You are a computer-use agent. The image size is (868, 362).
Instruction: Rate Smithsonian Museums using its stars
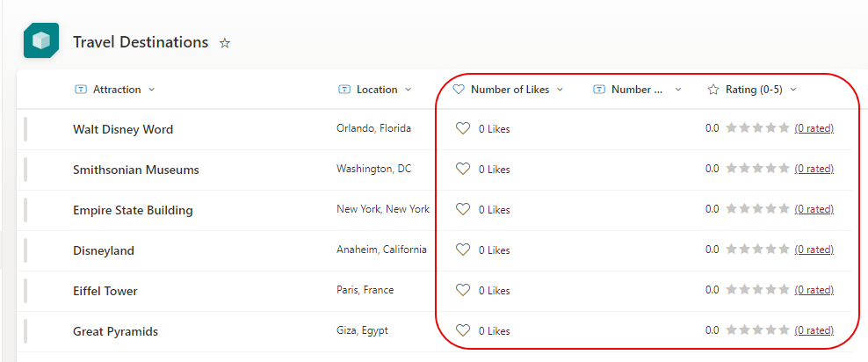(756, 169)
